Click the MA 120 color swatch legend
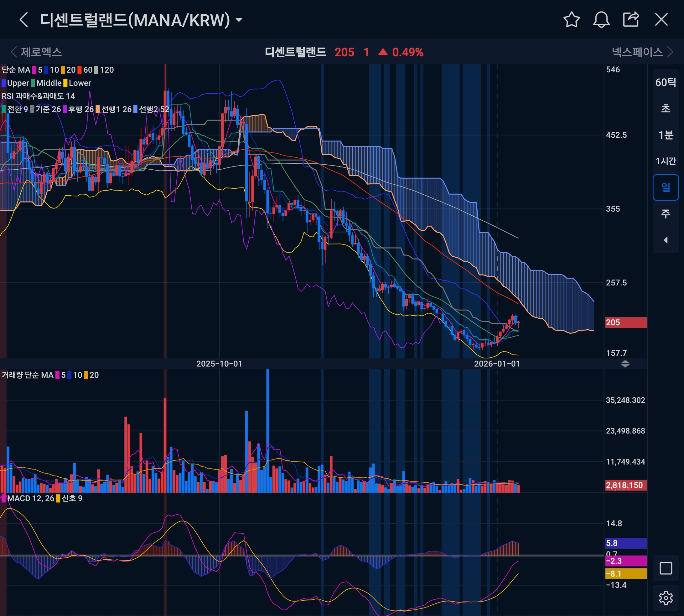This screenshot has height=616, width=684. [96, 70]
